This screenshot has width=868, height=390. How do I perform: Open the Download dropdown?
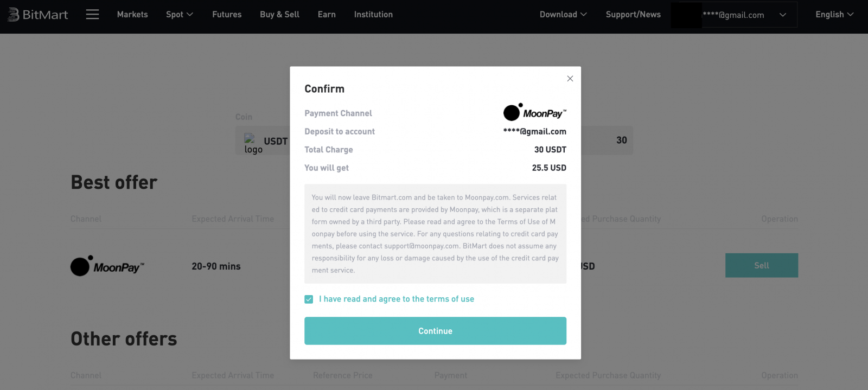pyautogui.click(x=563, y=15)
